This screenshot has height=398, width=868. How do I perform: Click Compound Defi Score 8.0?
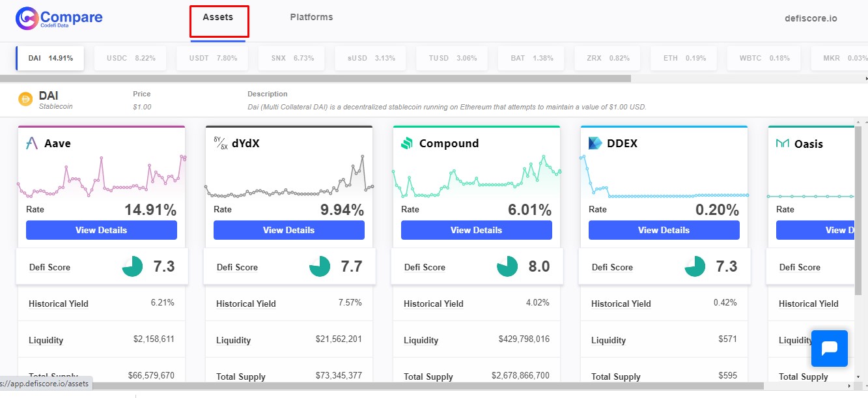point(539,266)
